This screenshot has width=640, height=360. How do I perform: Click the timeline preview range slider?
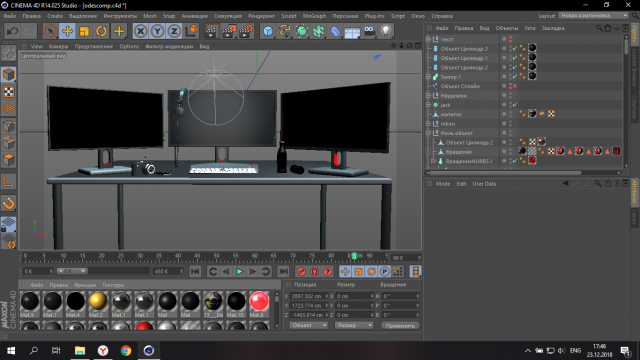[x=72, y=271]
